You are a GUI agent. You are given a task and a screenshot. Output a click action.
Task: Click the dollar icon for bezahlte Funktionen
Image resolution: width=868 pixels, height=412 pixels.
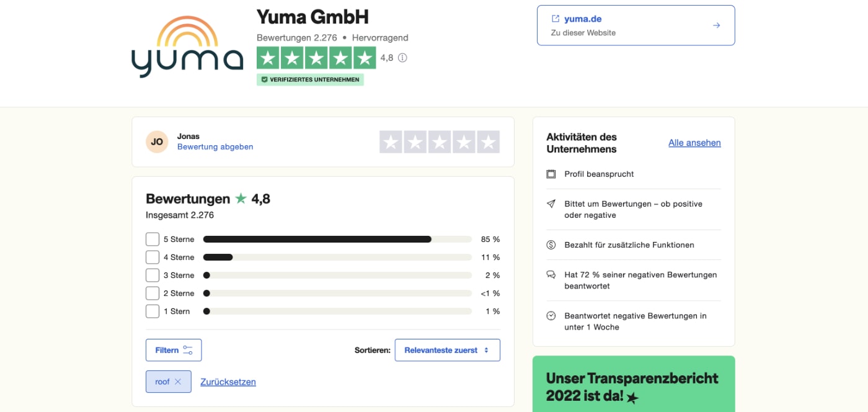(x=551, y=244)
